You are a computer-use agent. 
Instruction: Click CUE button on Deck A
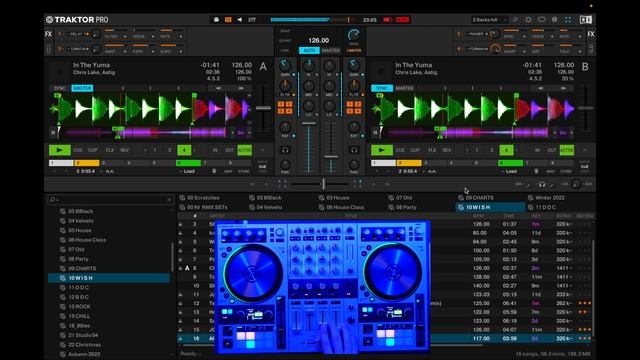tap(78, 150)
